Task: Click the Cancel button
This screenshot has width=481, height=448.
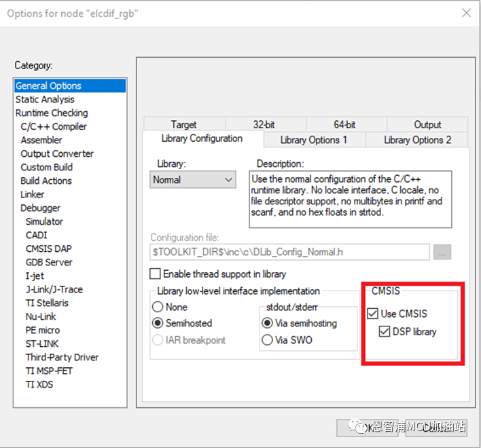Action: 436,428
